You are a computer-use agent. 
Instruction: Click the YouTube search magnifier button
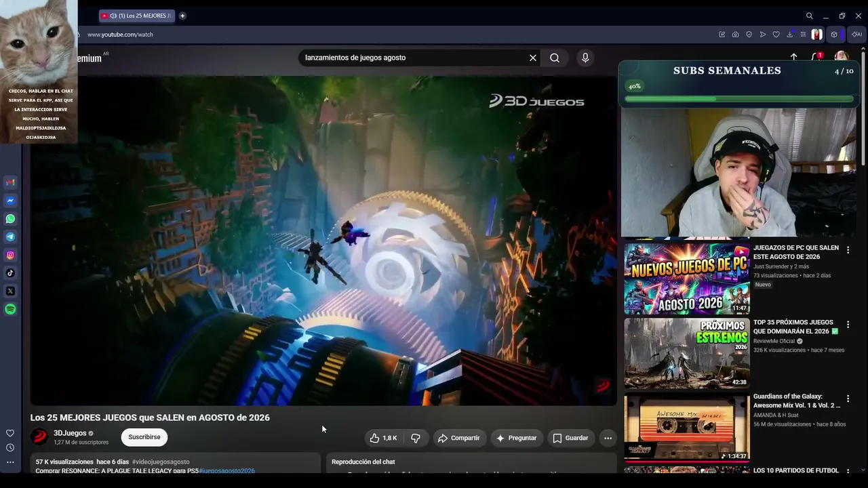(555, 58)
